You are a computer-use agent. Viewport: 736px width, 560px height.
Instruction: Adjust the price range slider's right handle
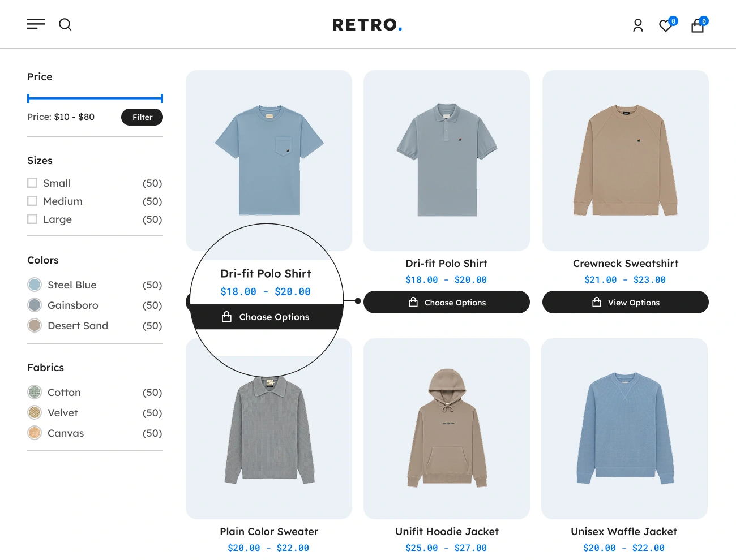click(x=162, y=98)
